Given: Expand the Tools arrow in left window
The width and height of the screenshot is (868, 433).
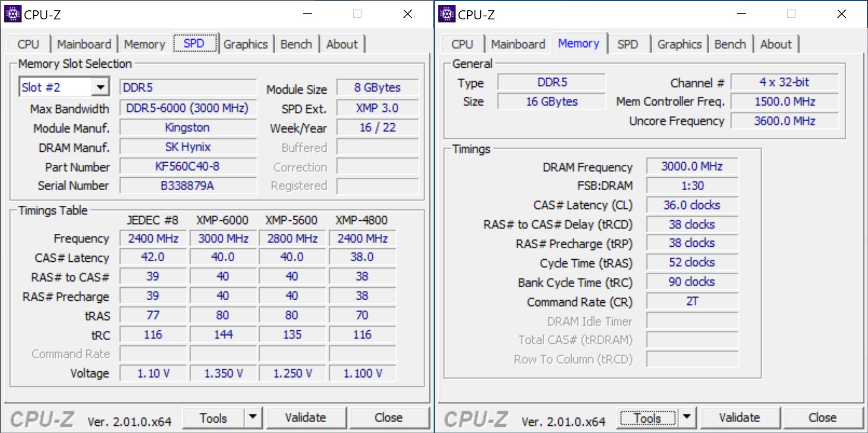Looking at the screenshot, I should [253, 417].
